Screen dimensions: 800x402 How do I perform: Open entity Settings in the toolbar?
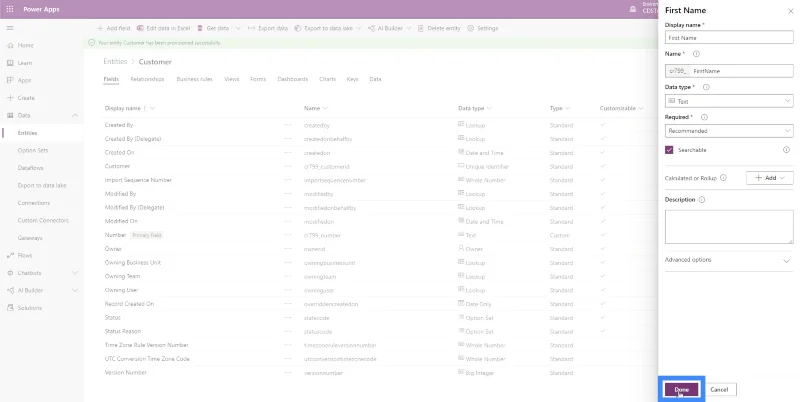[x=483, y=28]
